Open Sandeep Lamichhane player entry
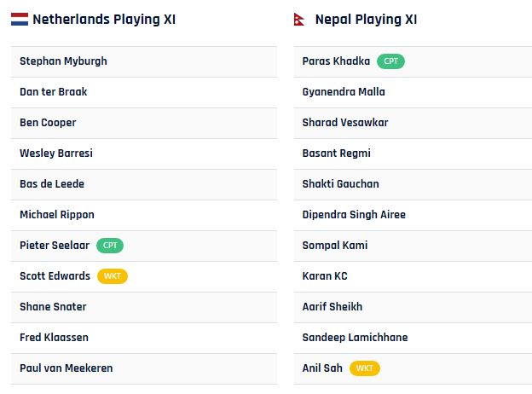The width and height of the screenshot is (532, 394). coord(413,338)
